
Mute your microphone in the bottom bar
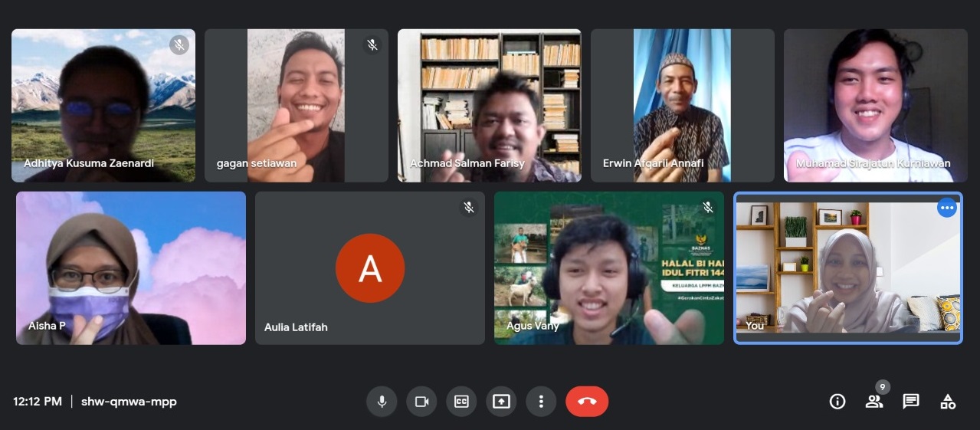382,402
